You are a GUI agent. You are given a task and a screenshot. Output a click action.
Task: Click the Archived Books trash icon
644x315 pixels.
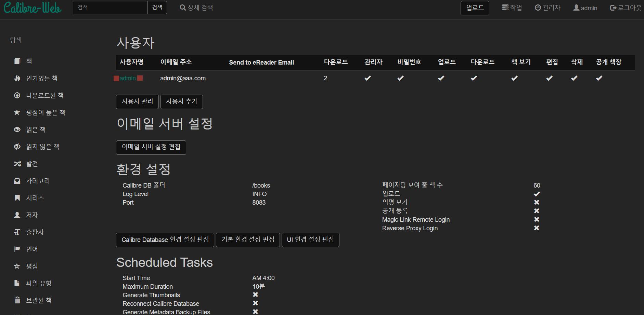tap(17, 300)
